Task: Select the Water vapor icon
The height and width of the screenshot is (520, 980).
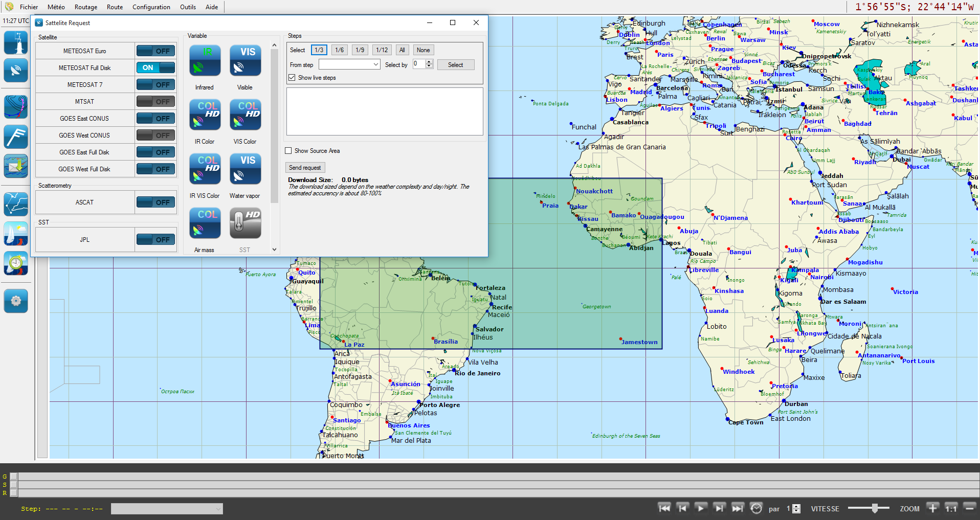Action: 245,169
